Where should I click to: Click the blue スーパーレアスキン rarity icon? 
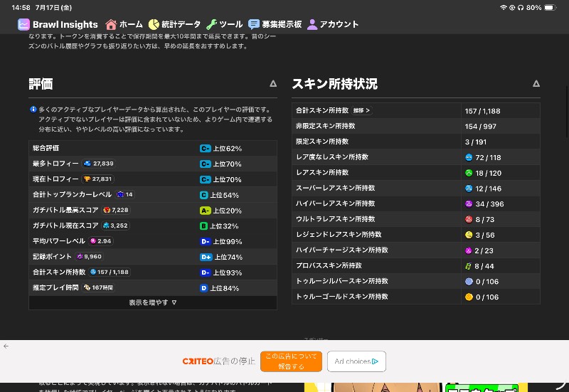469,189
